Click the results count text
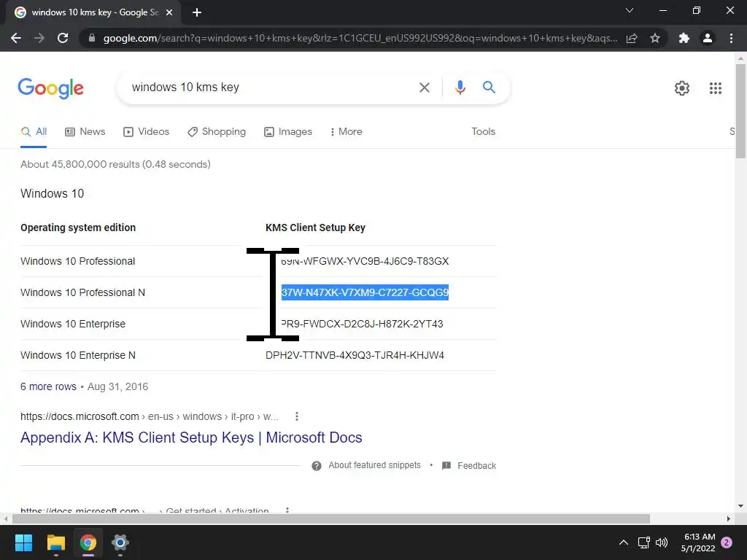The image size is (747, 560). [115, 164]
